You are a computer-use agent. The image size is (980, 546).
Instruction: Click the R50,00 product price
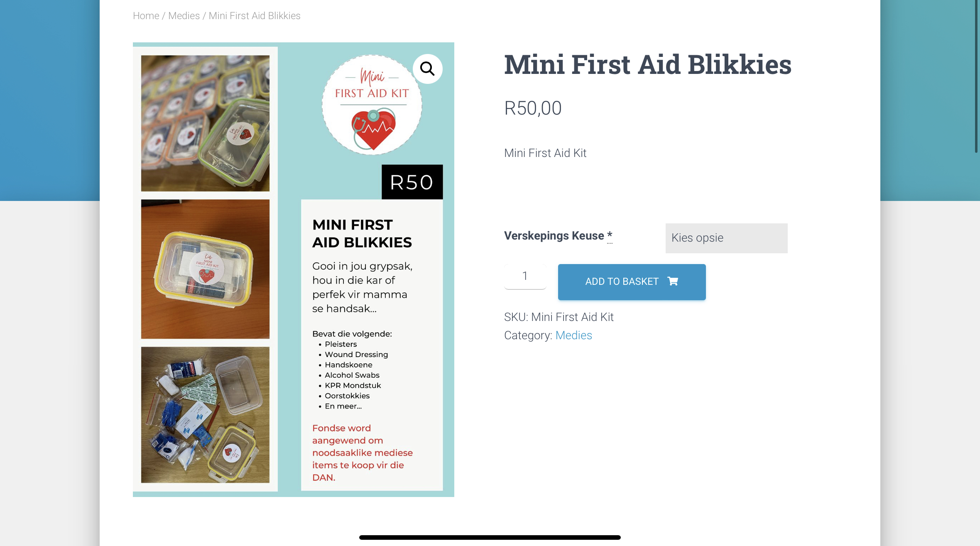533,108
